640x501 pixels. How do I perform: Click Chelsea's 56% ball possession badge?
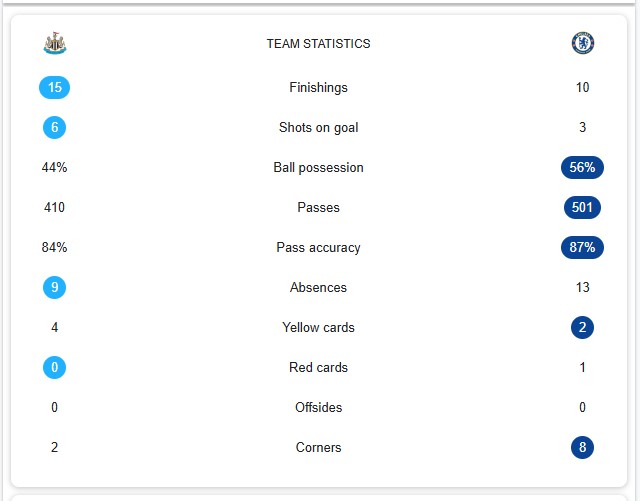pyautogui.click(x=582, y=167)
